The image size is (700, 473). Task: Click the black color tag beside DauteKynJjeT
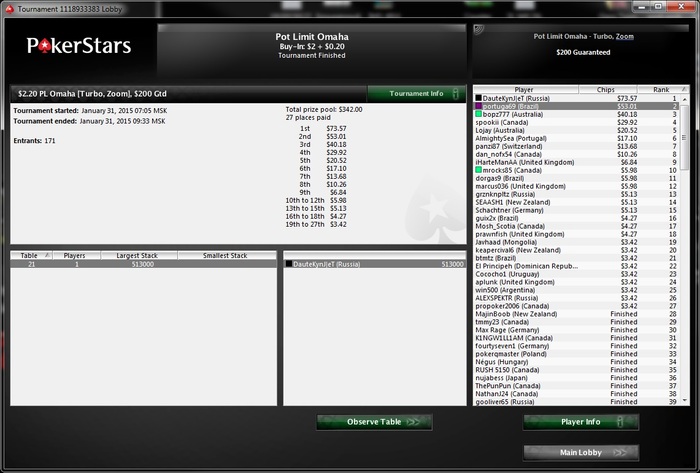pyautogui.click(x=479, y=98)
